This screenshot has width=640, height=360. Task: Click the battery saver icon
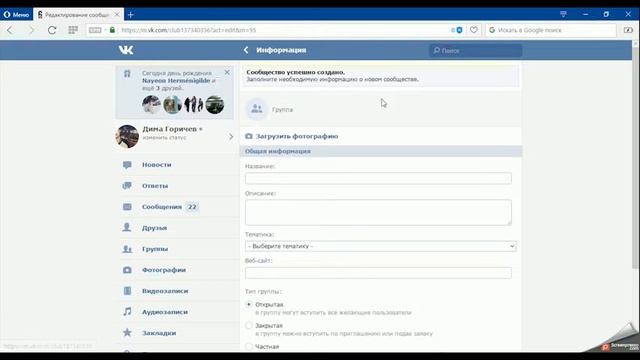point(628,30)
